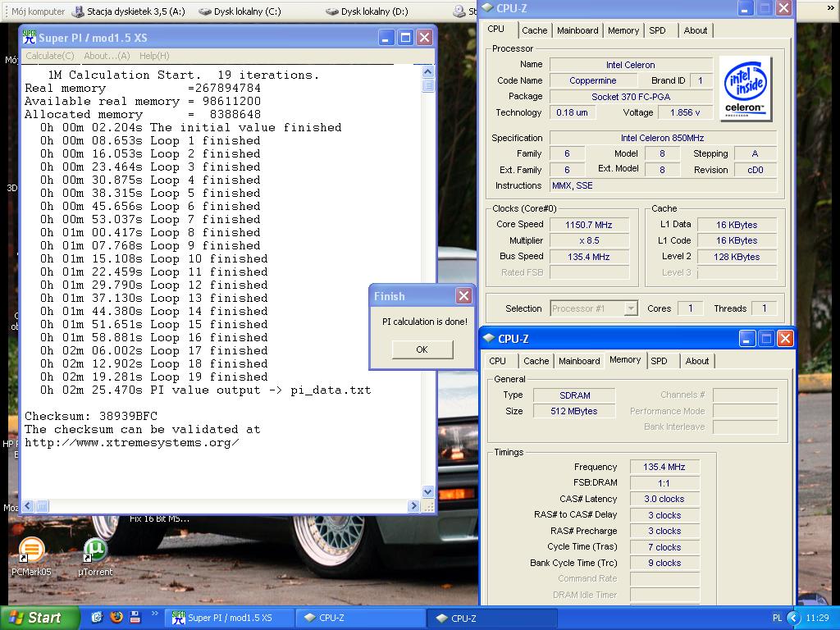Switch to Memory tab in upper CPU-Z

[x=623, y=30]
